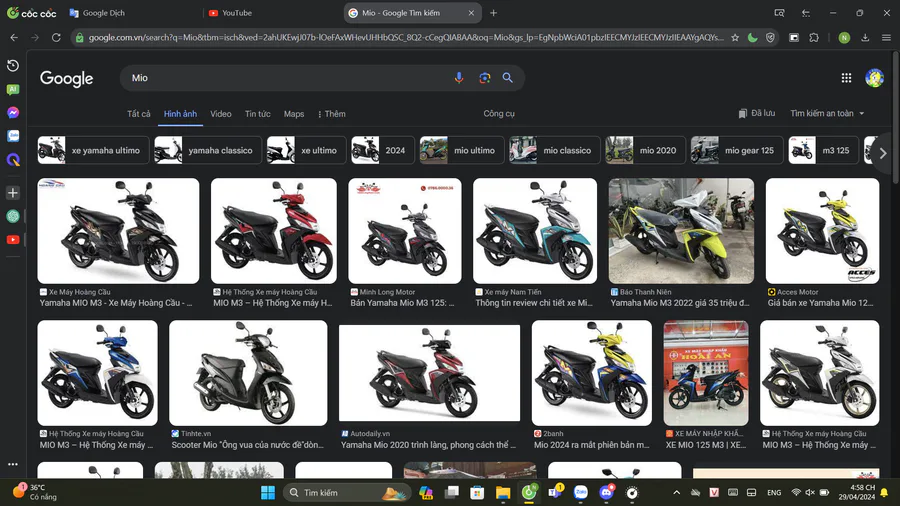Image resolution: width=900 pixels, height=506 pixels.
Task: Open YouTube from the sidebar
Action: coord(13,240)
